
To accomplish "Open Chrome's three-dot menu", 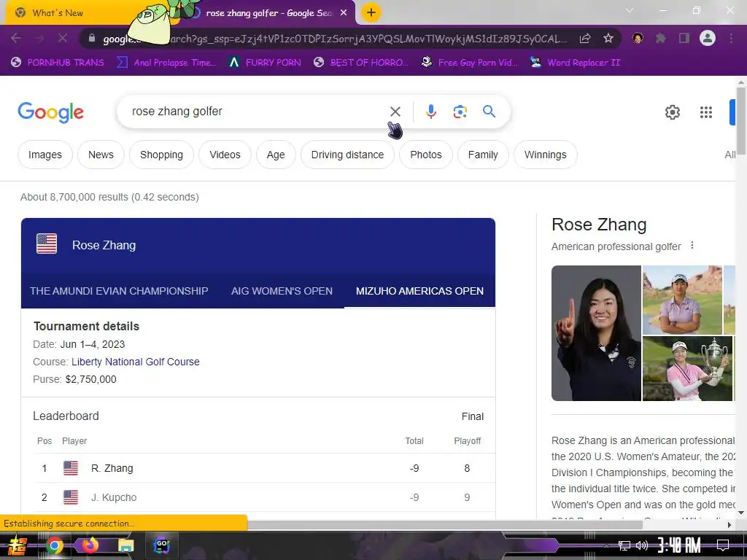I will coord(731,38).
